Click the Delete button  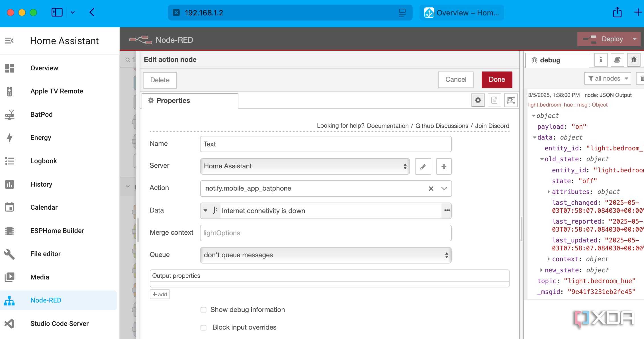click(160, 80)
